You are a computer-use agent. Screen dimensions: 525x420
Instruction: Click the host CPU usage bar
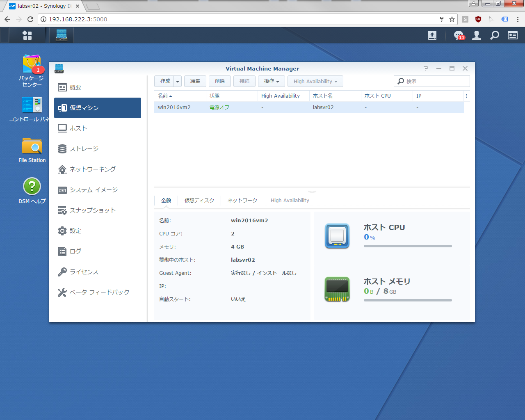point(408,246)
